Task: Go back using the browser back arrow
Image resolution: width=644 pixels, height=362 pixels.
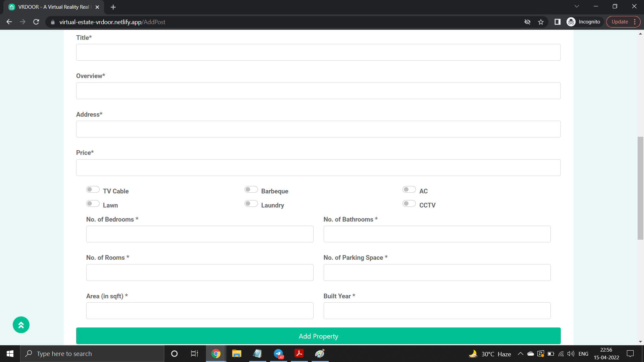Action: point(9,22)
